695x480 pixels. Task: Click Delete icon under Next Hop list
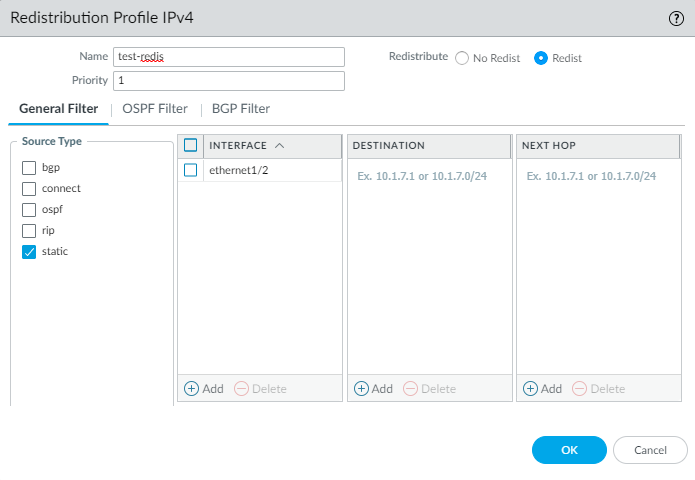(x=580, y=389)
